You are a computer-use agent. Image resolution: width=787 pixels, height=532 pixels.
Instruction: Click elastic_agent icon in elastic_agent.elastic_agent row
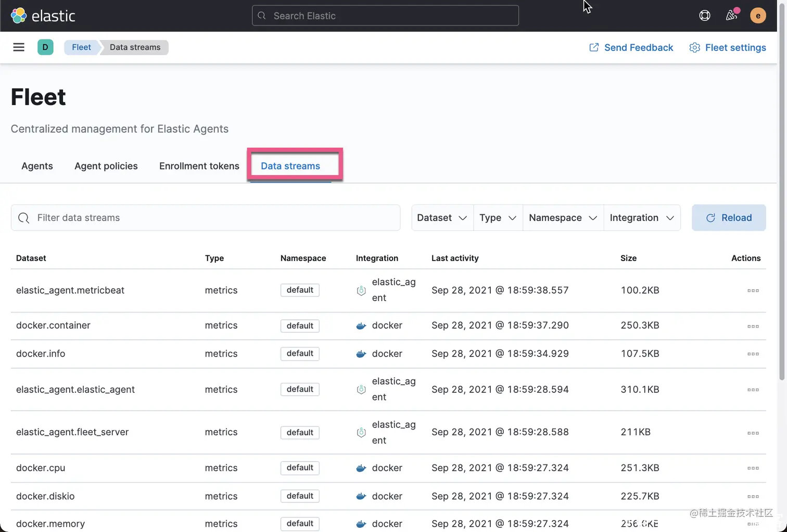[x=361, y=390]
